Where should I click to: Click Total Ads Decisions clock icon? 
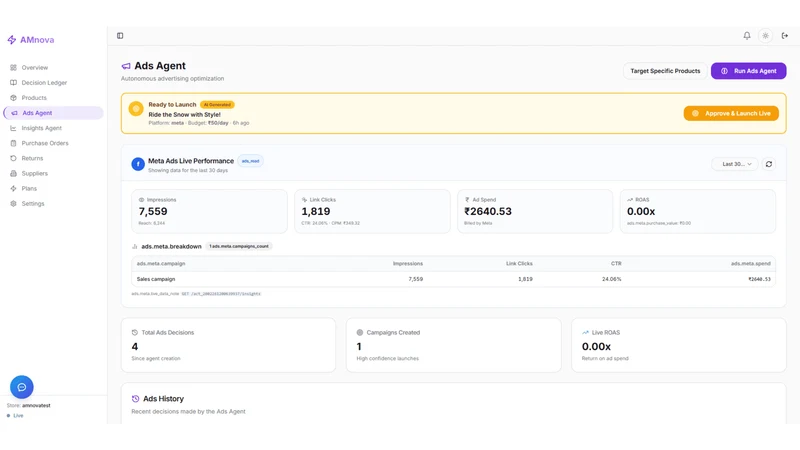pos(135,333)
